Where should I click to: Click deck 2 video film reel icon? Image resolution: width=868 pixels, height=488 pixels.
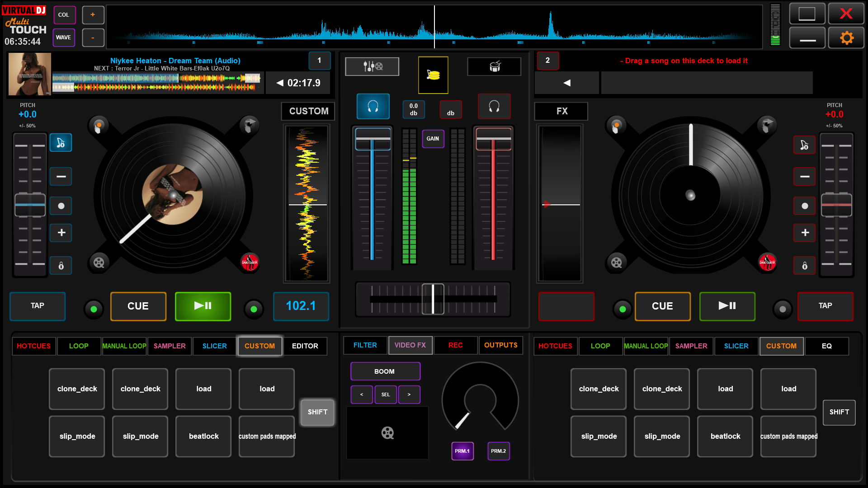[x=616, y=263]
